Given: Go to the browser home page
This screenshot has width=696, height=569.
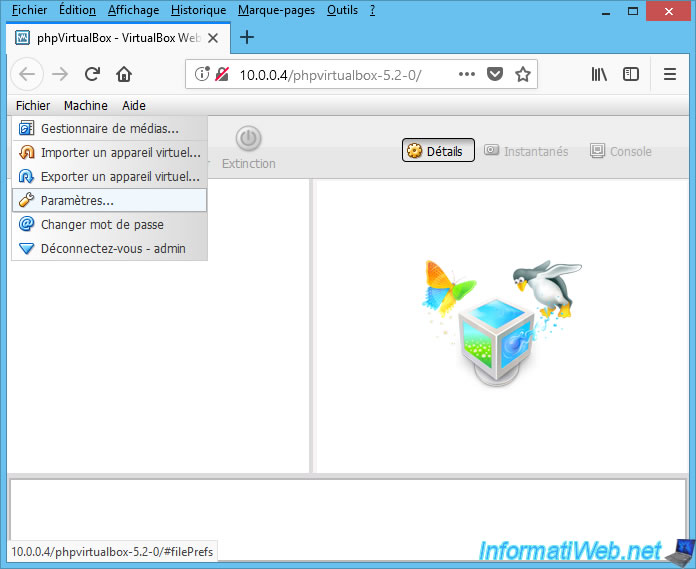Looking at the screenshot, I should coord(124,74).
